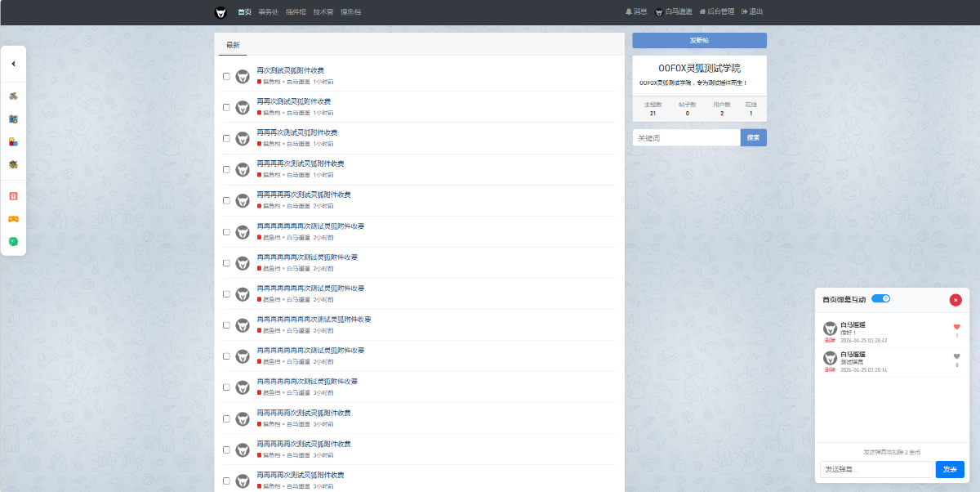Close the 首页弹幕互动 panel with red X
Viewport: 980px width, 492px height.
point(955,300)
